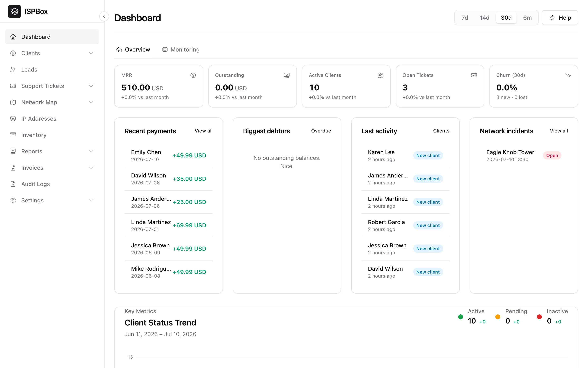588x368 pixels.
Task: Click the users icon on Active Clients card
Action: coord(381,75)
